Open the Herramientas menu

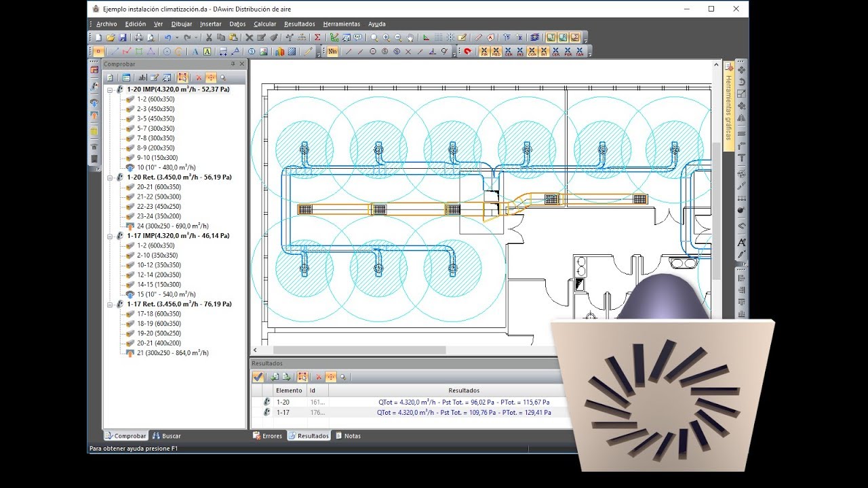tap(342, 24)
